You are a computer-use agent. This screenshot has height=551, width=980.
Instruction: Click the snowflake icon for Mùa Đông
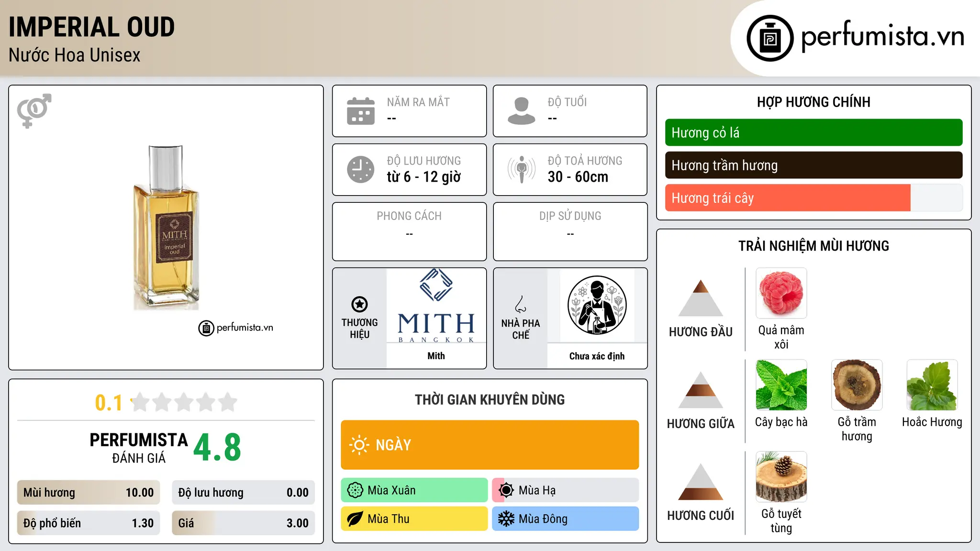click(x=506, y=519)
